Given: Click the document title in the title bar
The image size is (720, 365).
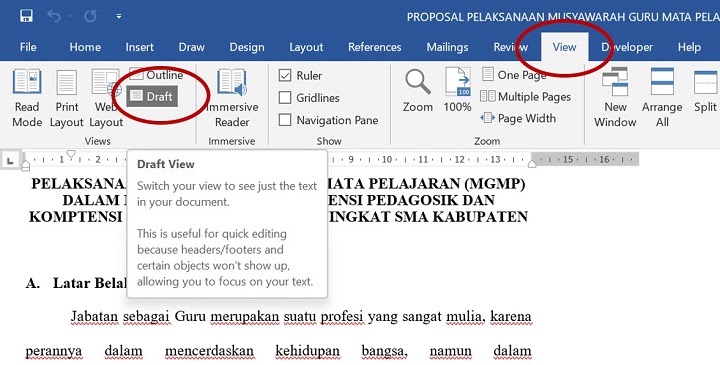Looking at the screenshot, I should (x=563, y=17).
